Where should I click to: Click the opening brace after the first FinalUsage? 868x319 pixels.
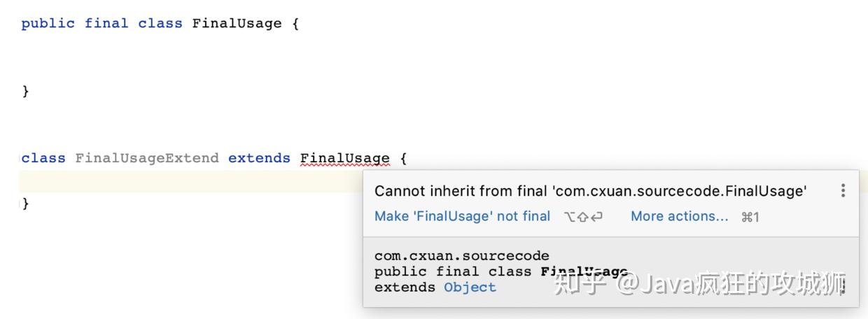tap(295, 23)
